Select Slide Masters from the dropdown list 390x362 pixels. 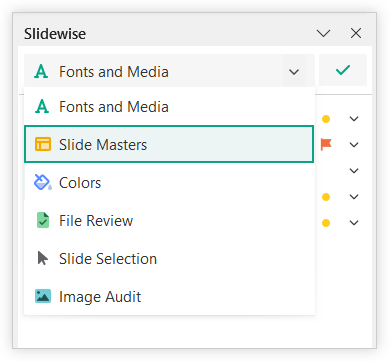coord(169,144)
